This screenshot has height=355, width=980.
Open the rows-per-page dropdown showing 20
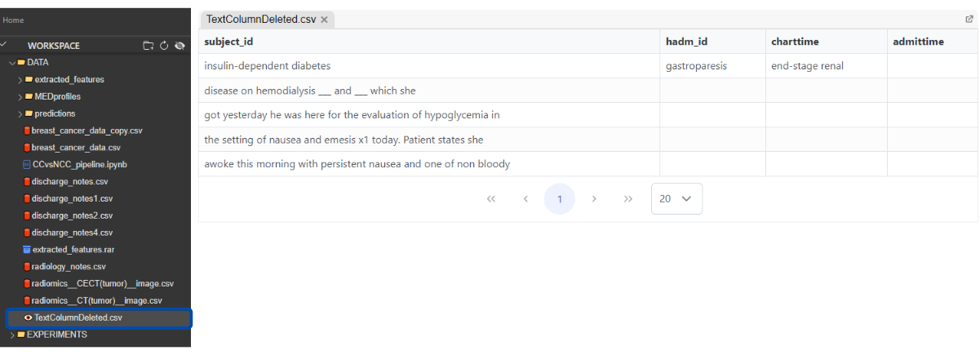pyautogui.click(x=676, y=198)
